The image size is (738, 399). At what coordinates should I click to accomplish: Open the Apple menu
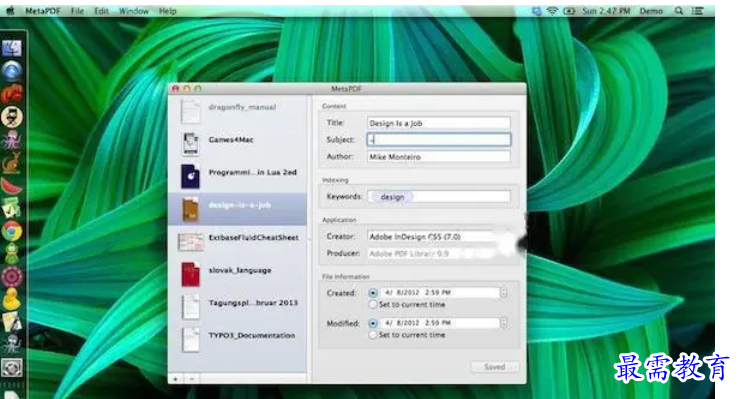pos(10,11)
